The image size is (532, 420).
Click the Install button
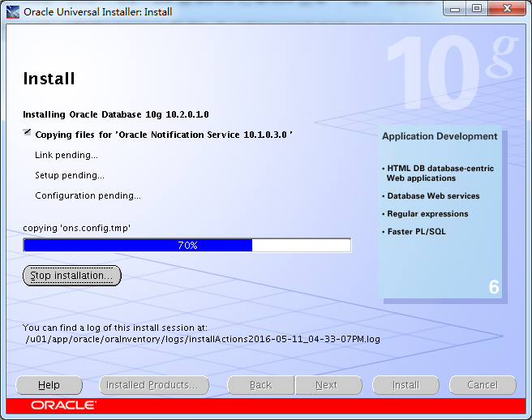click(x=405, y=385)
